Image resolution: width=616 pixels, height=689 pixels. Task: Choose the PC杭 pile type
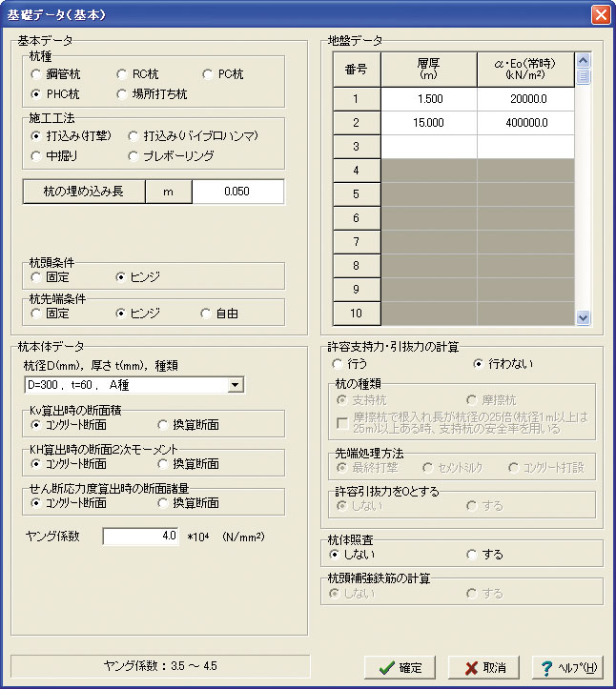(208, 74)
